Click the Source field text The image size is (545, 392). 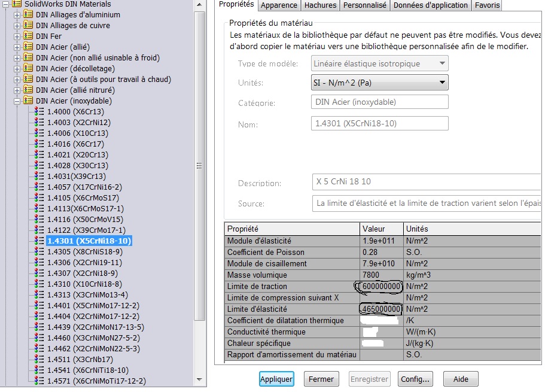point(427,203)
